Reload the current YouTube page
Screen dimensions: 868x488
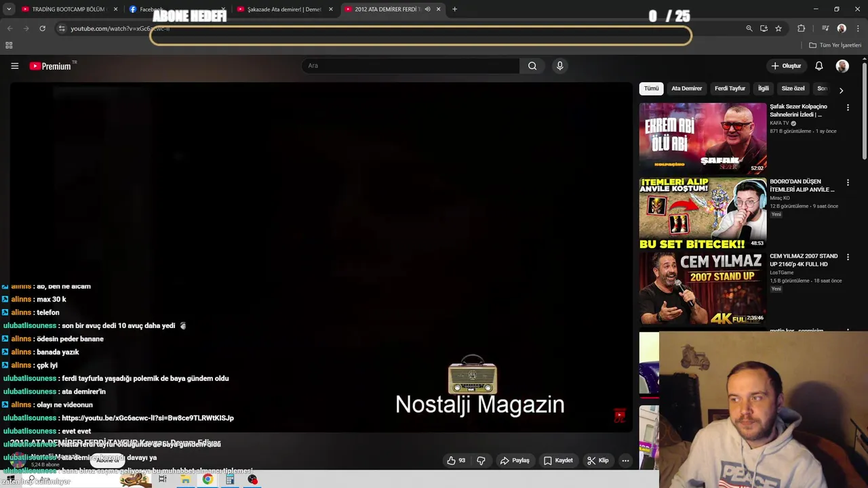point(42,28)
